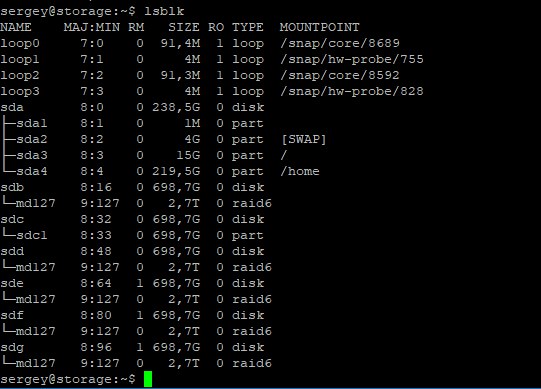
Task: Click mountpoint /snap/hw-probe/828
Action: click(352, 91)
